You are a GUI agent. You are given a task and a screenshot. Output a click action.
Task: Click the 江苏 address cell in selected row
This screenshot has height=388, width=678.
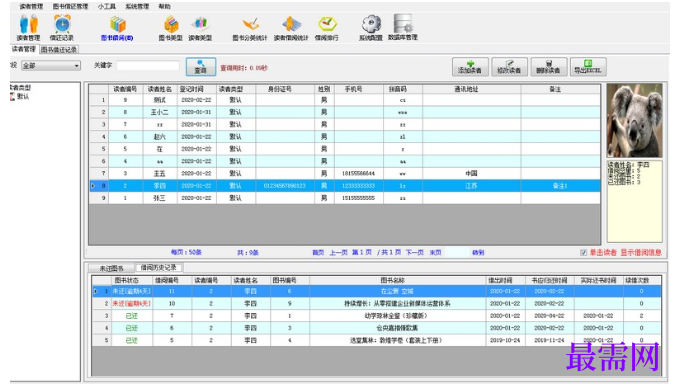(x=472, y=186)
